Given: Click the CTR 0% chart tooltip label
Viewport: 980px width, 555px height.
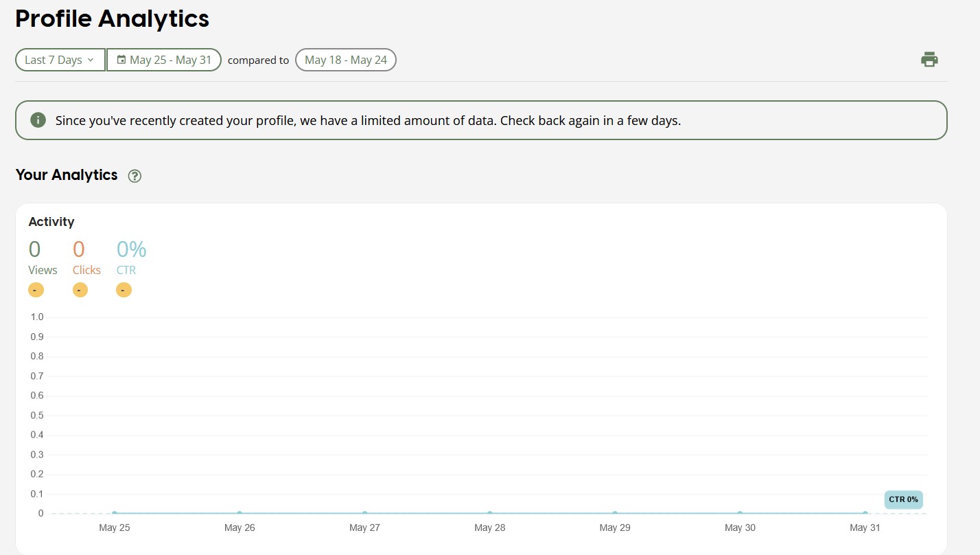Looking at the screenshot, I should 903,499.
